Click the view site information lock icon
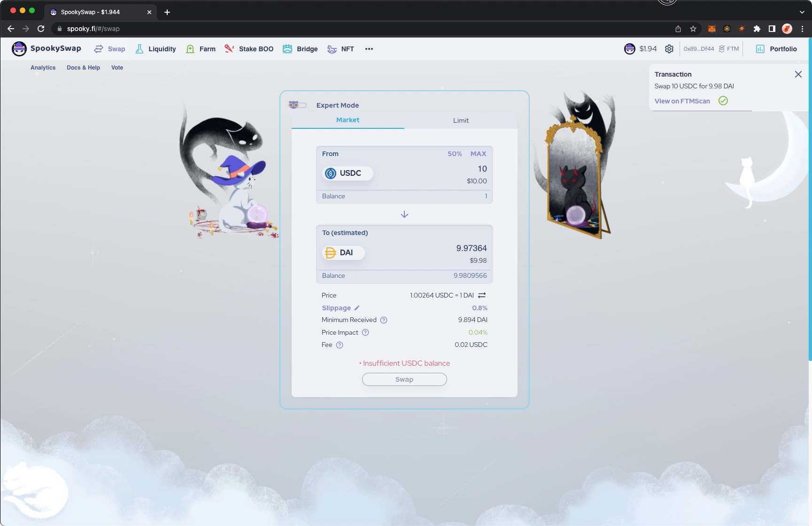Image resolution: width=812 pixels, height=526 pixels. (x=59, y=29)
